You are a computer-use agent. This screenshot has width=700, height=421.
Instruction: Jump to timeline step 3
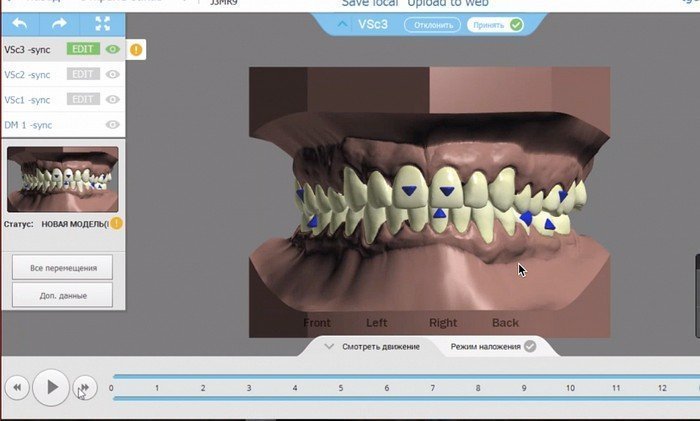[x=249, y=388]
